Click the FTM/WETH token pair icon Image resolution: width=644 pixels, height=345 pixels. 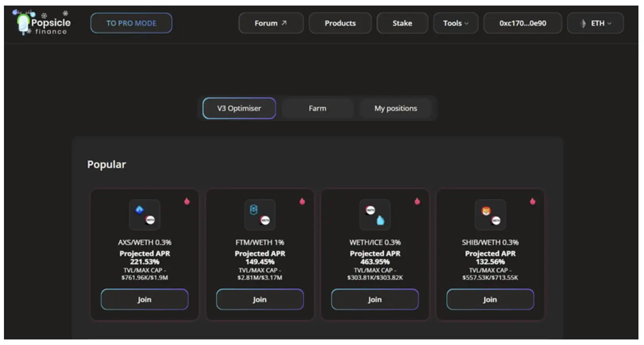coord(260,215)
